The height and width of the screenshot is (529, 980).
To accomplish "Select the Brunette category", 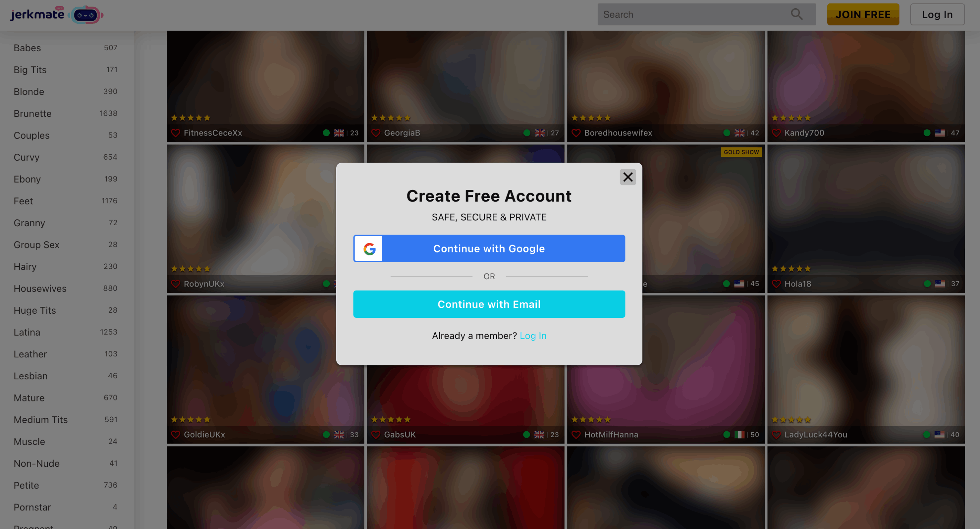I will (x=33, y=114).
